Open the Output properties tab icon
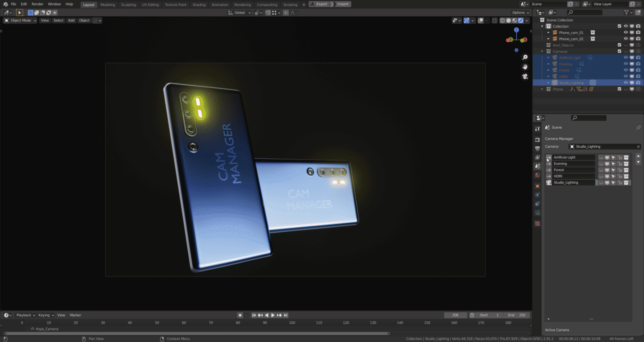 (537, 148)
